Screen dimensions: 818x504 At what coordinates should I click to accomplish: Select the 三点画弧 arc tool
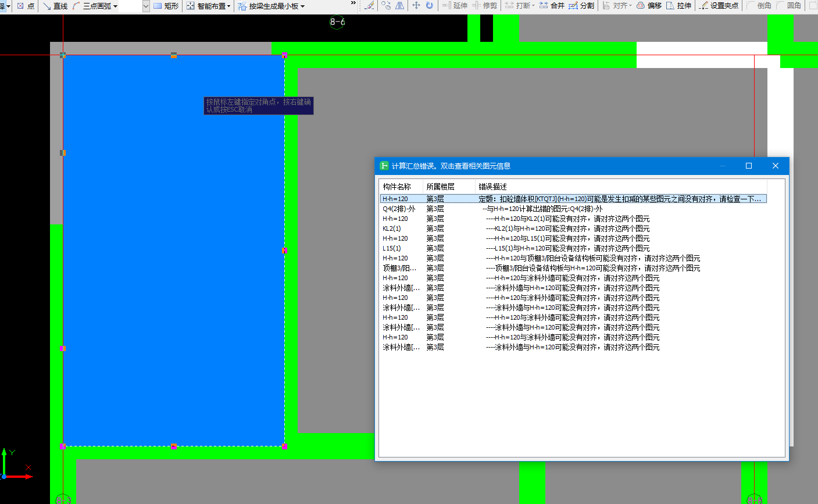(x=92, y=6)
